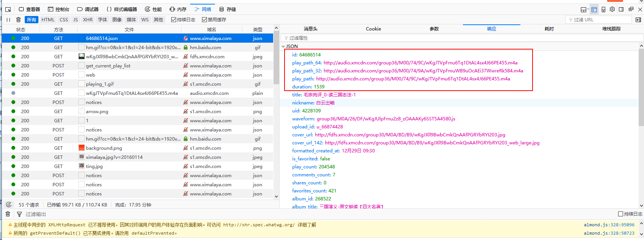Toggle the 持续日志 checkbox in the network toolbar
Screen dimensions: 644x240
(174, 20)
